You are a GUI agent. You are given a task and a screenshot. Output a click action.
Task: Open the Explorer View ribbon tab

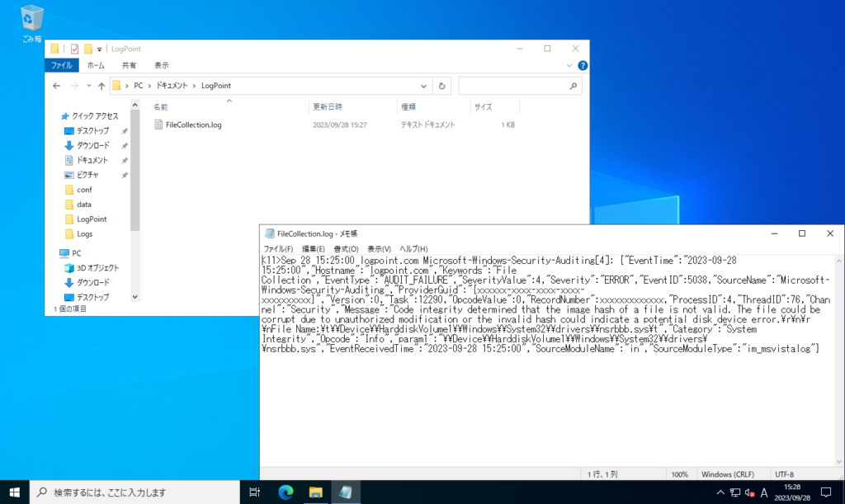162,66
